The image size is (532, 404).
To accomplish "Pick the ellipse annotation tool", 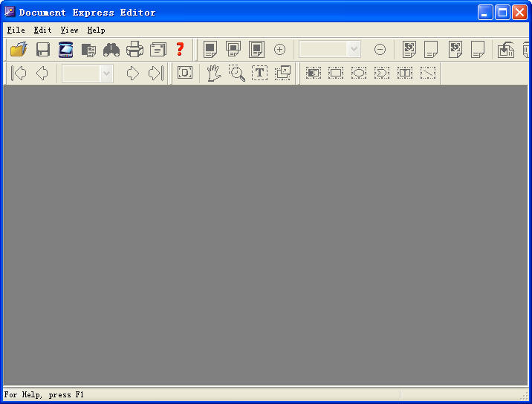I will coord(359,73).
